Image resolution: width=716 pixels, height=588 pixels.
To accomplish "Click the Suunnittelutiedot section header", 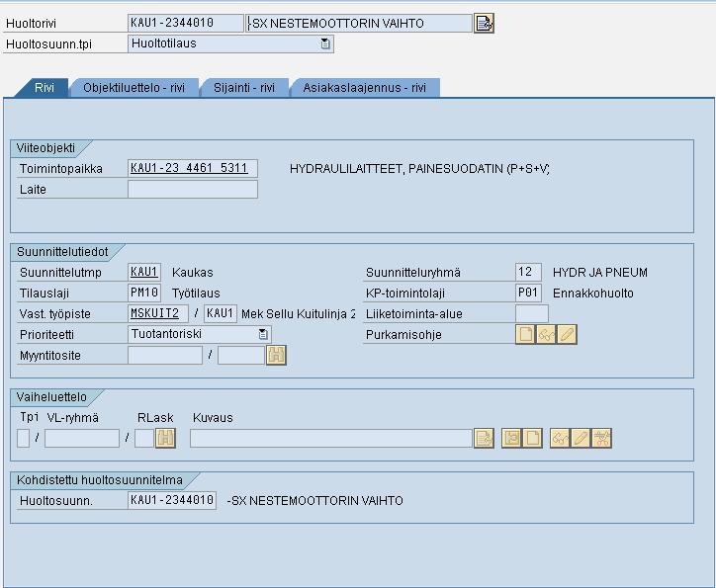I will pos(62,252).
